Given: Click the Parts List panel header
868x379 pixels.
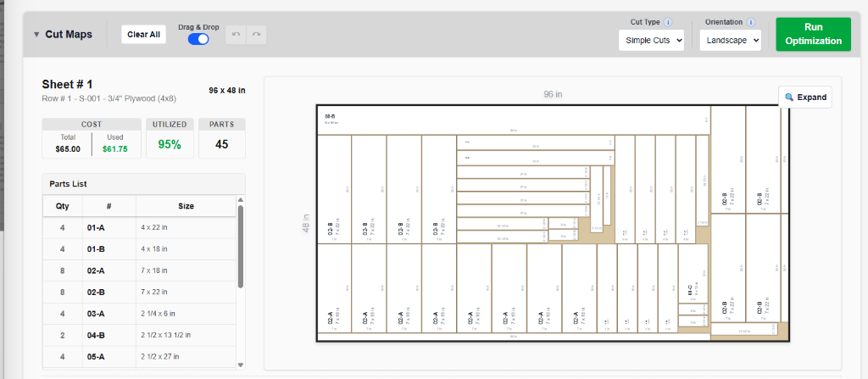Looking at the screenshot, I should click(x=144, y=184).
